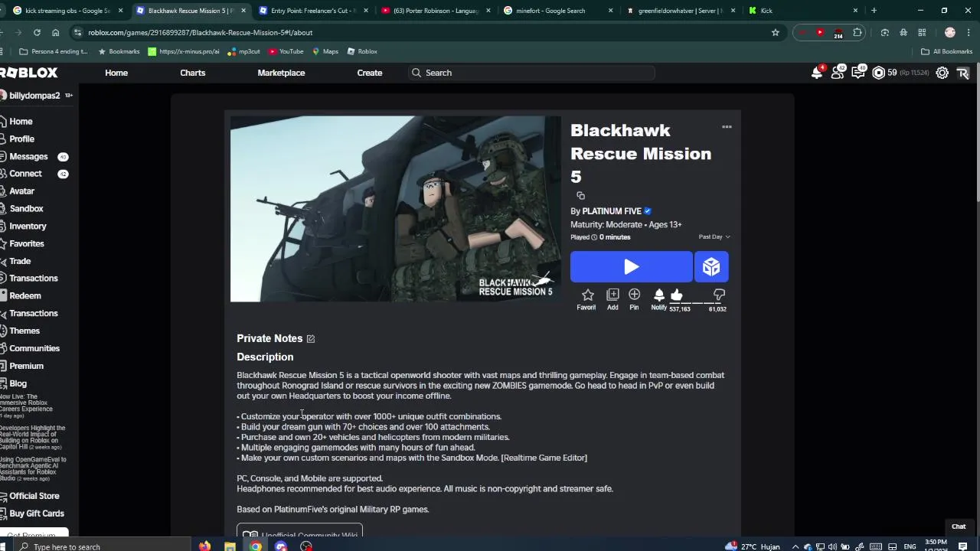Edit Private Notes with the pencil icon

[310, 338]
